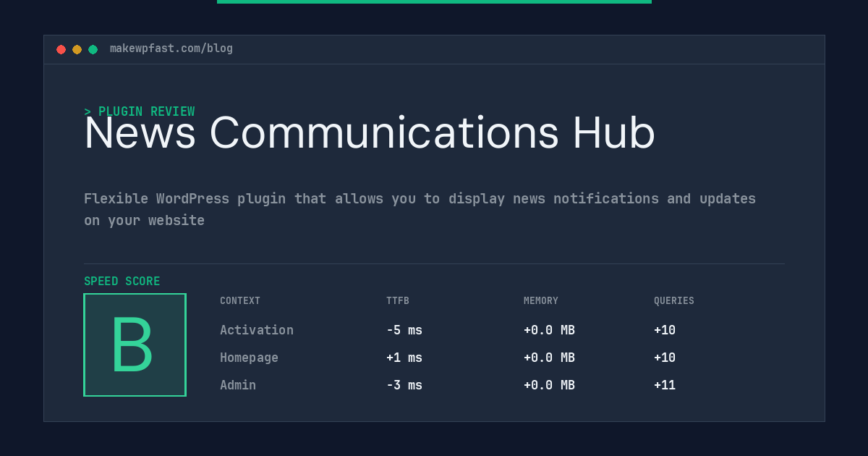Click the Activation memory '+0.0 MB' value
Screen dimensions: 868x456
pyautogui.click(x=549, y=330)
